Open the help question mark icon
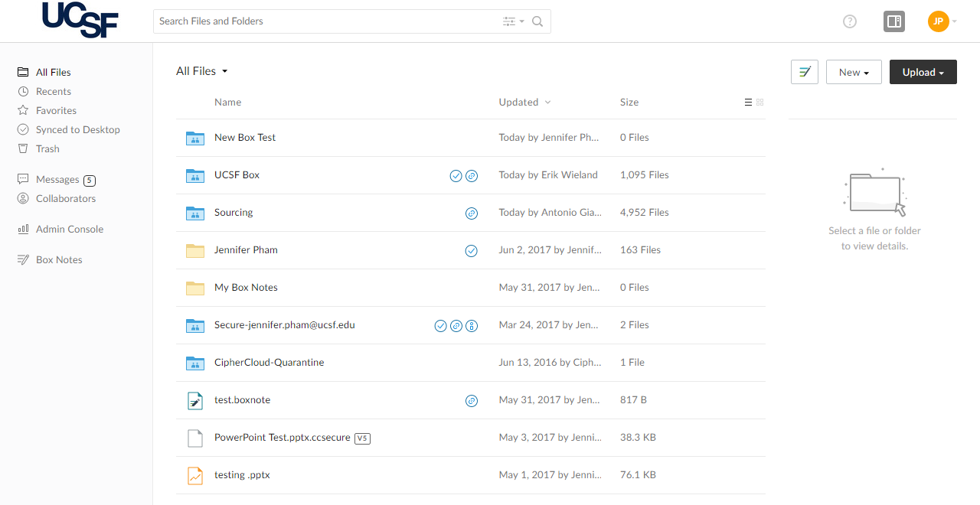Viewport: 980px width, 505px height. pyautogui.click(x=850, y=21)
